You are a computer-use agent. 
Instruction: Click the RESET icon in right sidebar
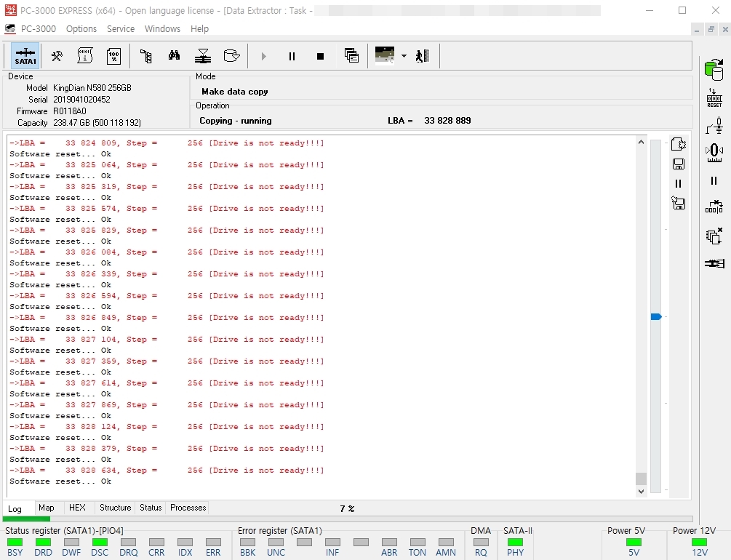coord(714,98)
